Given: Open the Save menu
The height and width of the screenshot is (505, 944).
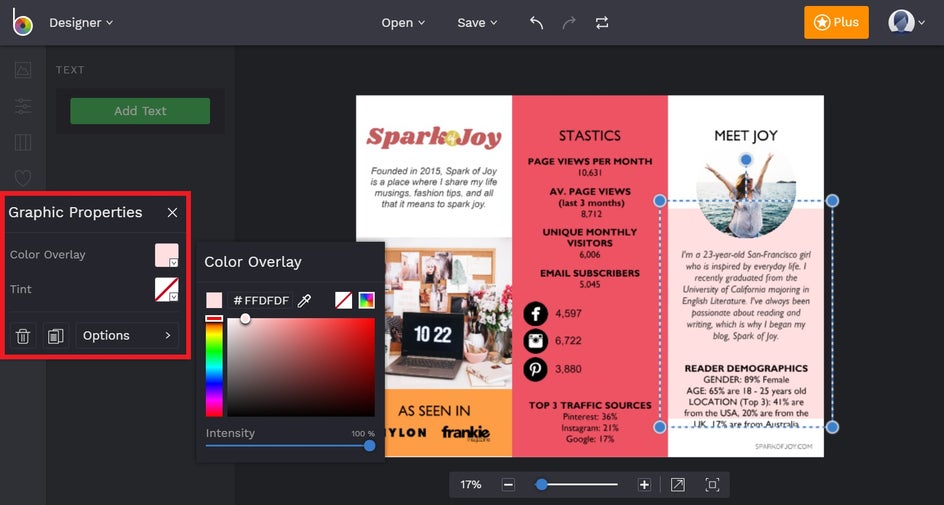Looking at the screenshot, I should (477, 23).
